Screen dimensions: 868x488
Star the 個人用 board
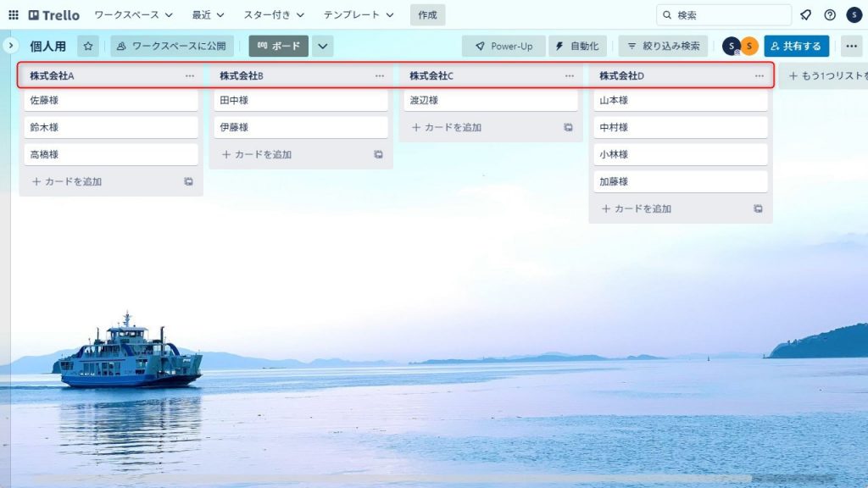point(88,47)
